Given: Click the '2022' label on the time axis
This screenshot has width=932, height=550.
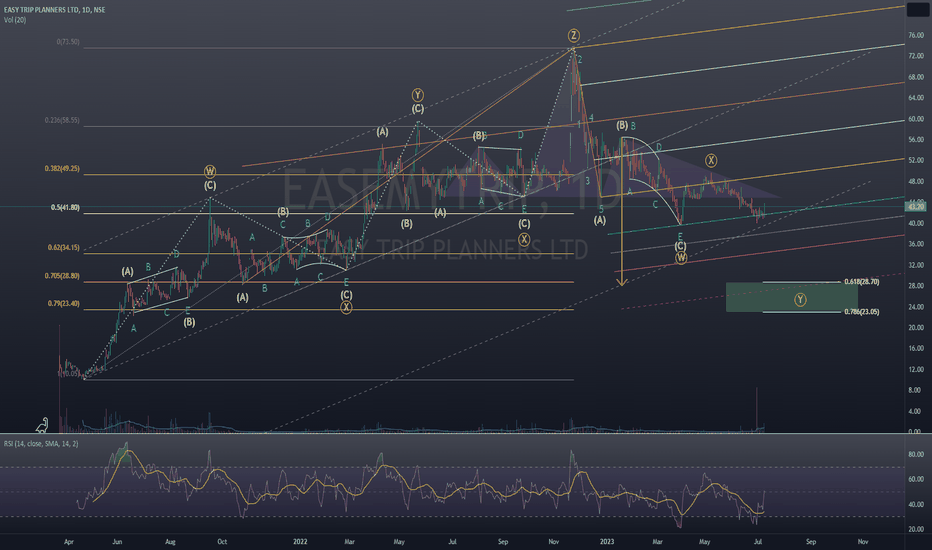Looking at the screenshot, I should tap(300, 542).
